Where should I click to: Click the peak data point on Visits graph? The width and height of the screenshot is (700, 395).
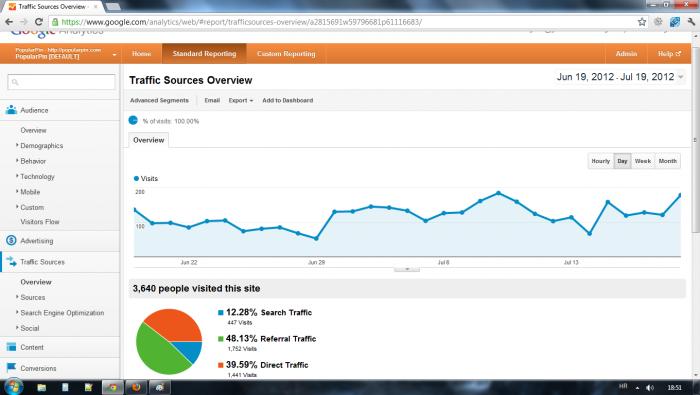(498, 193)
